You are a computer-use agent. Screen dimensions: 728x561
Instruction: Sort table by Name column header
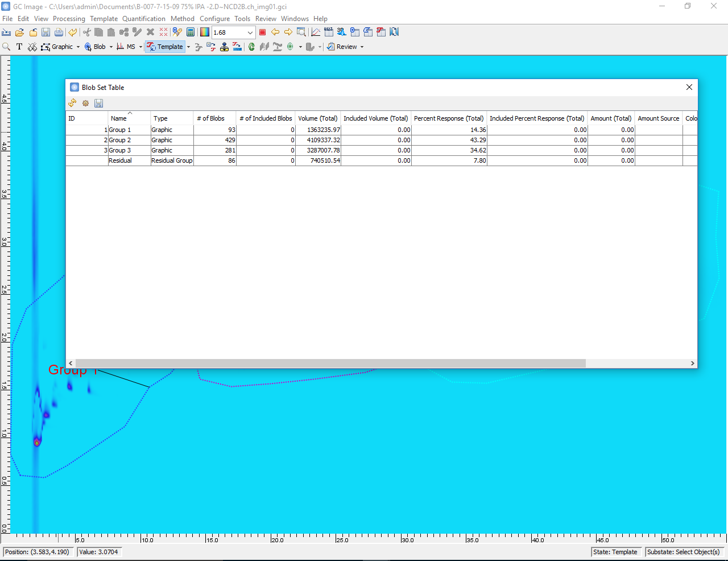click(x=119, y=118)
